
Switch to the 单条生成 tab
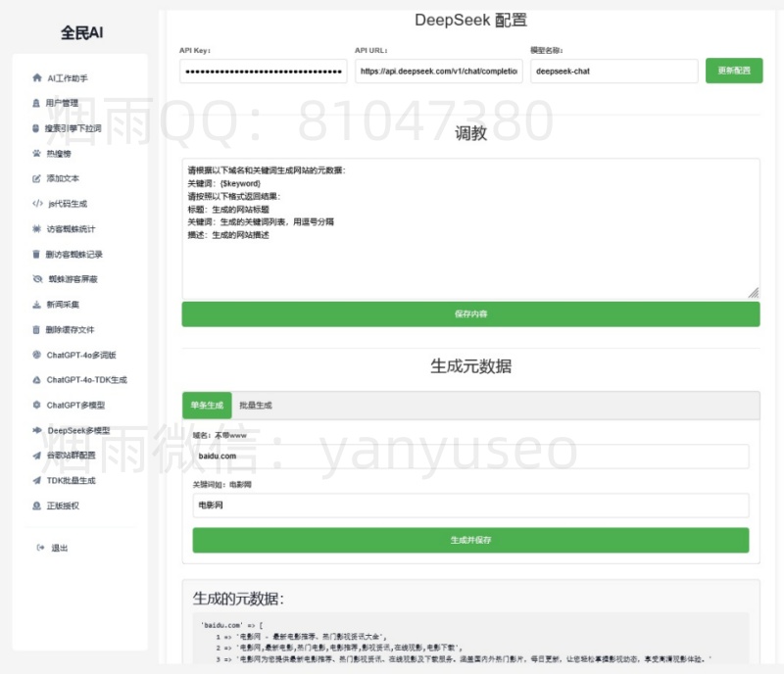[x=207, y=405]
